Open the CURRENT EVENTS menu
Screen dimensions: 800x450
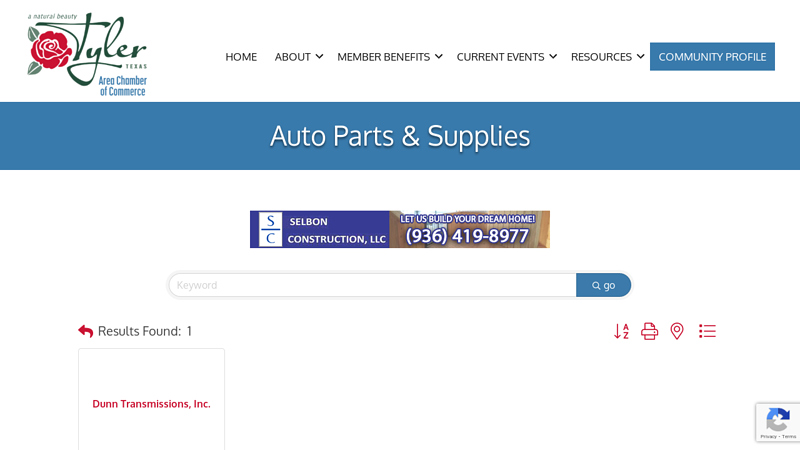tap(501, 57)
